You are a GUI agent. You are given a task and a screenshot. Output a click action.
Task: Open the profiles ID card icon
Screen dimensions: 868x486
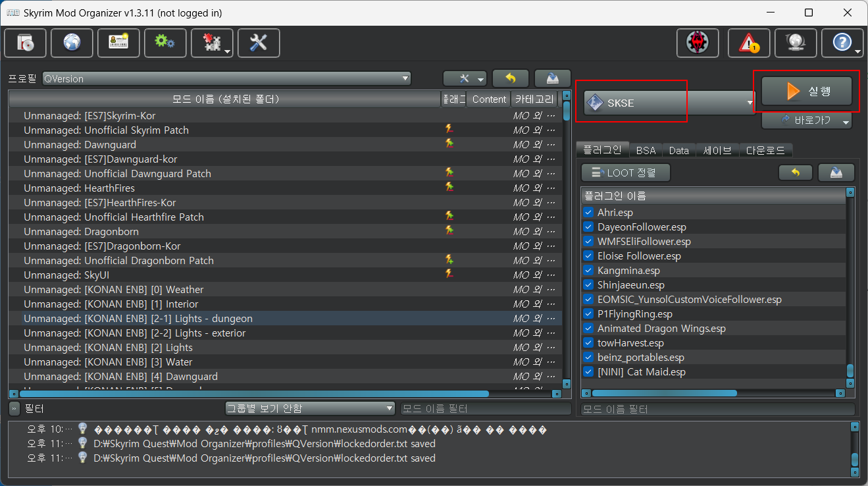coord(118,43)
